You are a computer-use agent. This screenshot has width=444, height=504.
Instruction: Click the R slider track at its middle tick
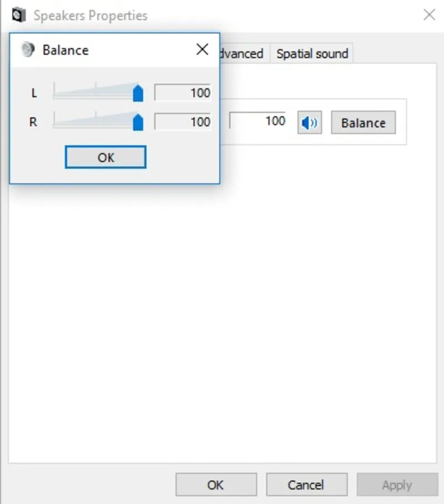(x=96, y=120)
